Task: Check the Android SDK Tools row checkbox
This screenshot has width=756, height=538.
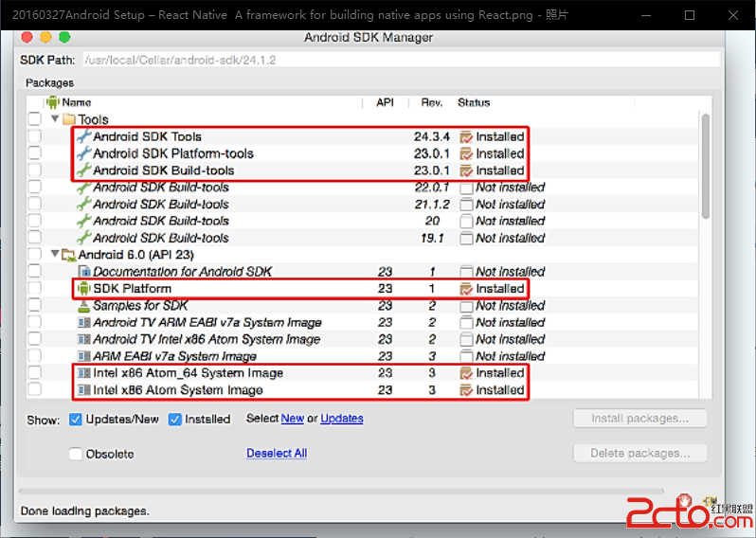Action: pyautogui.click(x=35, y=136)
